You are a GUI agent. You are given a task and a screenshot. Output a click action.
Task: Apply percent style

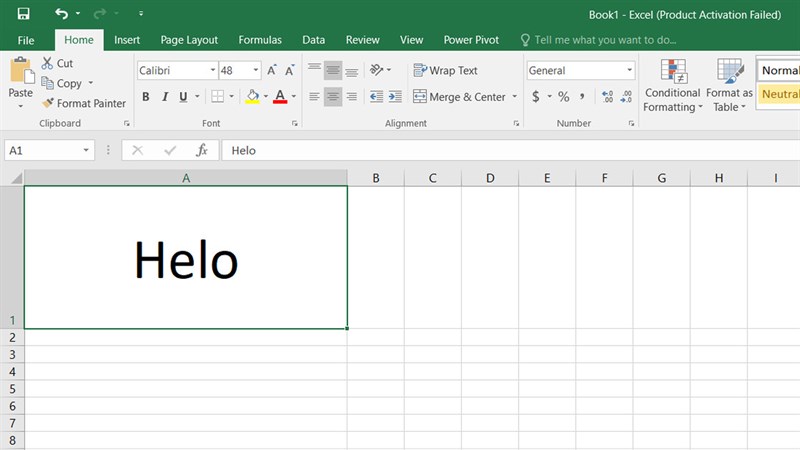[x=563, y=96]
